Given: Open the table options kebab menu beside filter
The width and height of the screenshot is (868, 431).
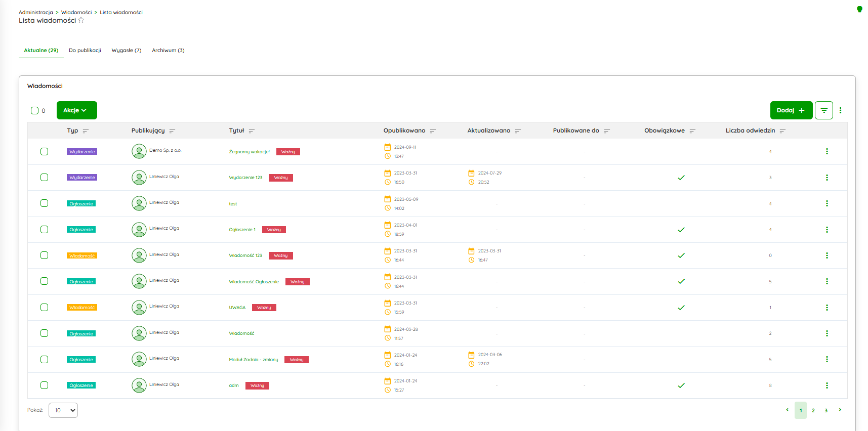Looking at the screenshot, I should point(840,110).
